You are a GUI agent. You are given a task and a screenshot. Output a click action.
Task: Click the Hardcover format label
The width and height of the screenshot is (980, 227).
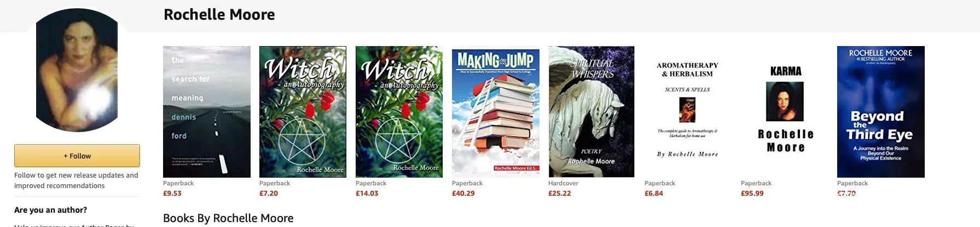tap(564, 183)
